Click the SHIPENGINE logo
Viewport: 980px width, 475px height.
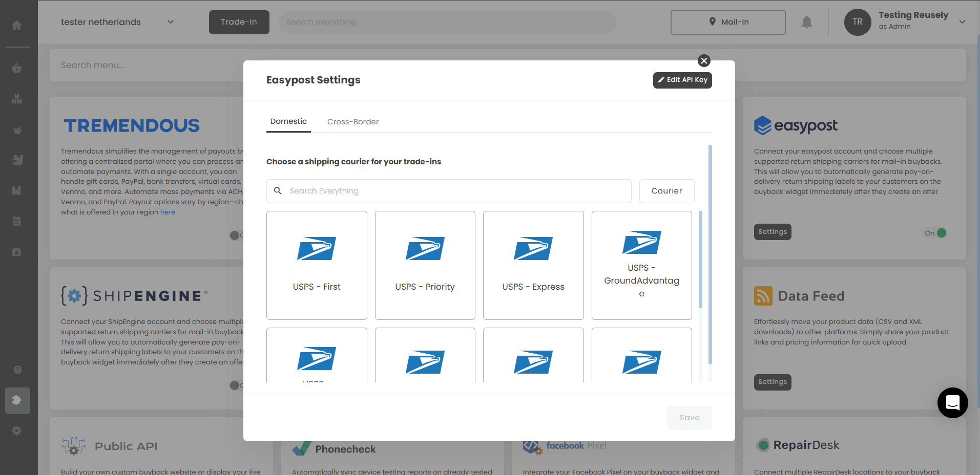[134, 296]
